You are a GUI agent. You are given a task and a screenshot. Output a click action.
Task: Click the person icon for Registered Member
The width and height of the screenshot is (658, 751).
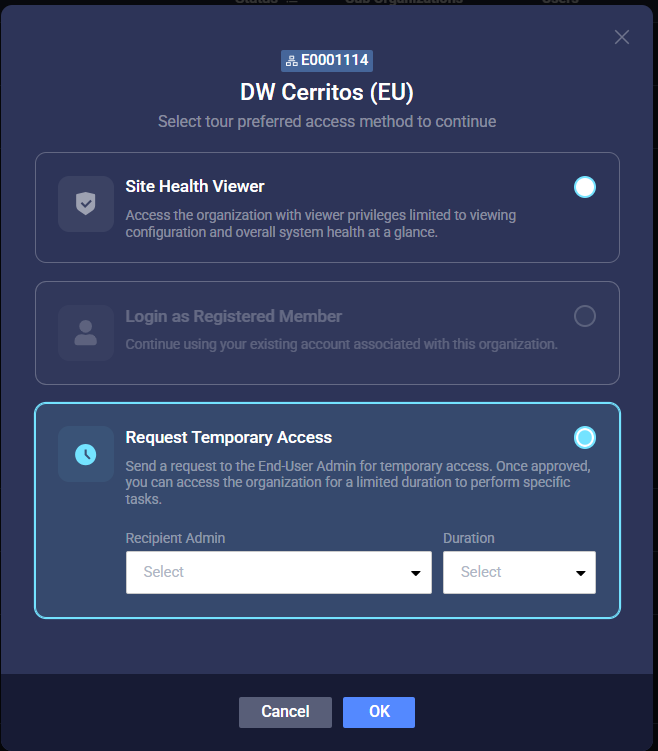tap(86, 333)
